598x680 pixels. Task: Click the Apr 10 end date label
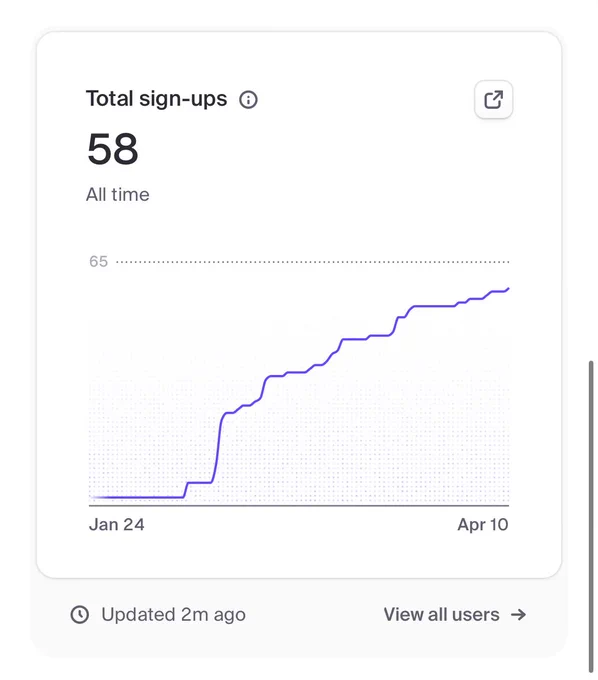click(483, 525)
